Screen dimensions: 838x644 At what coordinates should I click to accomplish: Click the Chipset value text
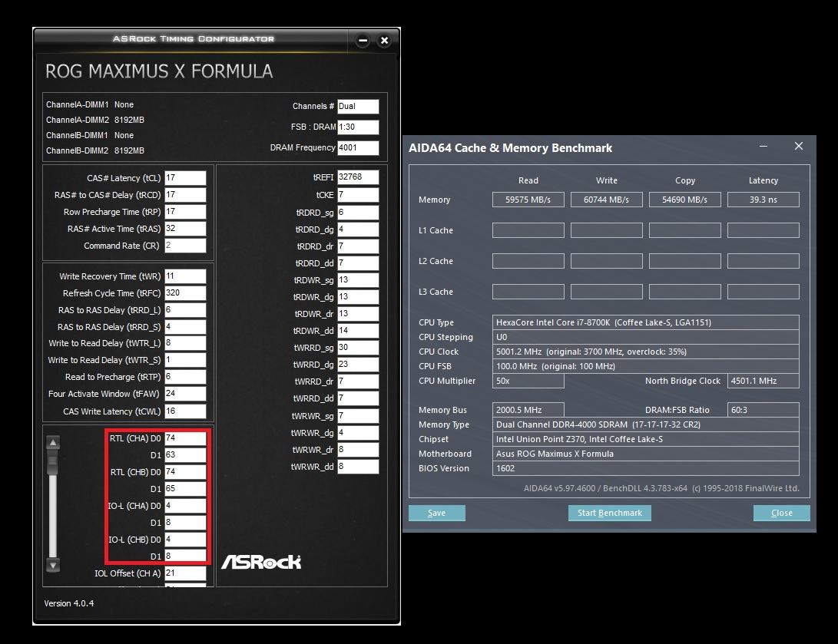tap(579, 439)
